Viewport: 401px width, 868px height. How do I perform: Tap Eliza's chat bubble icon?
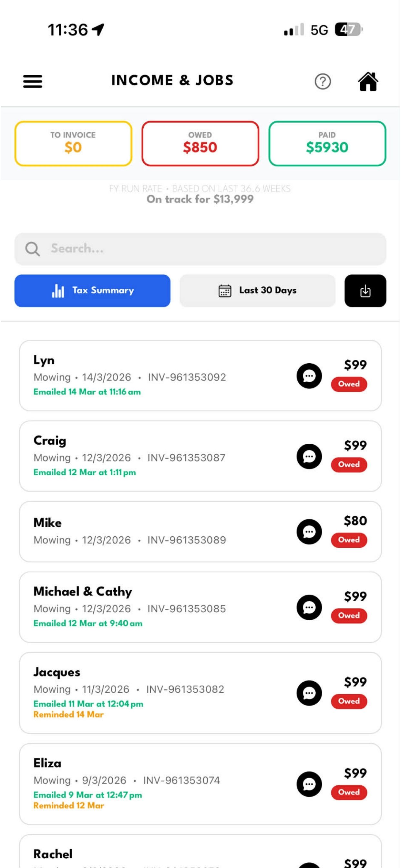309,784
